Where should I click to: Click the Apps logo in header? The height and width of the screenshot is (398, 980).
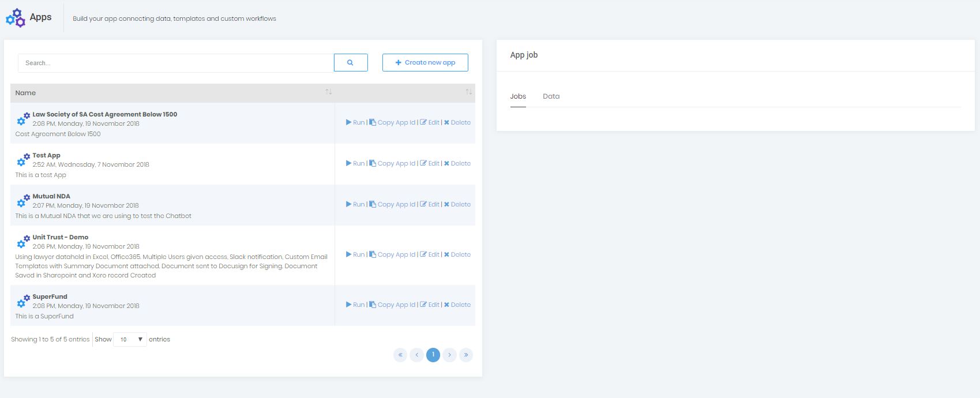[x=16, y=18]
